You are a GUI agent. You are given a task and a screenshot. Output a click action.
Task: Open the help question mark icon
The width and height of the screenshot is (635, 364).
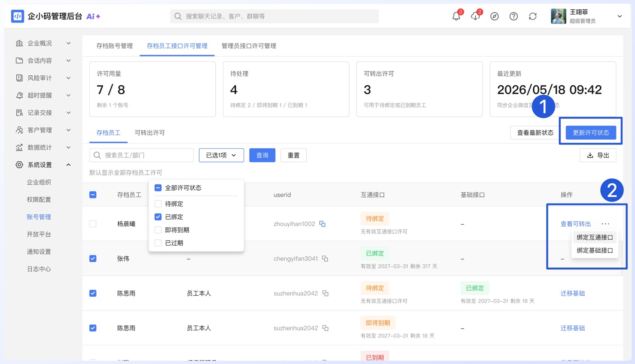tap(513, 17)
